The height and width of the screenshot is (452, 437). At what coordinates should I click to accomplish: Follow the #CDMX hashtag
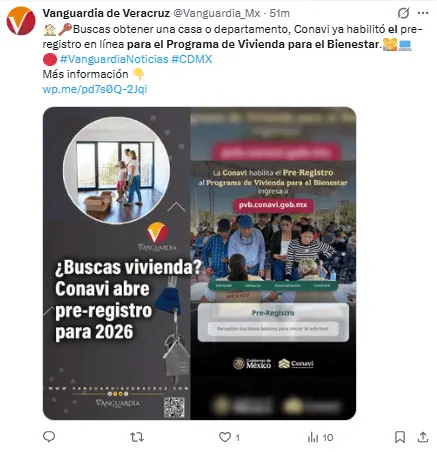coord(192,59)
